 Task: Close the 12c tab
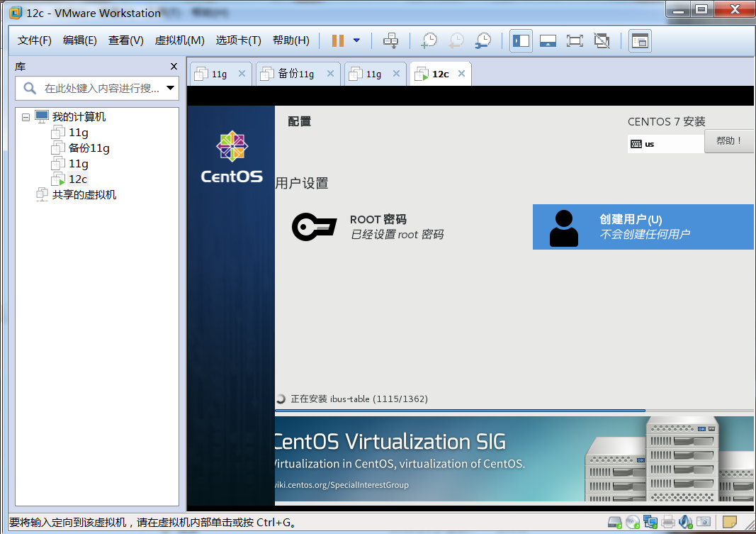coord(461,73)
